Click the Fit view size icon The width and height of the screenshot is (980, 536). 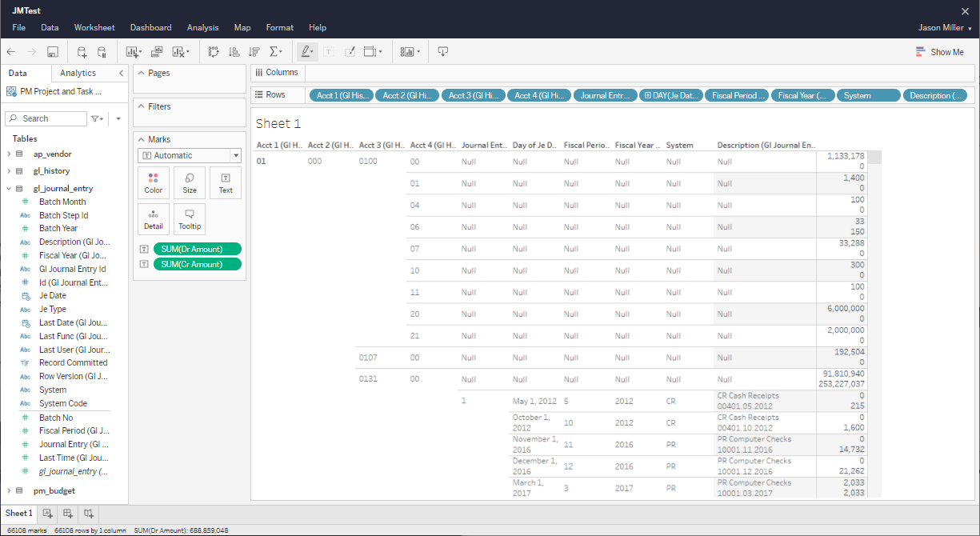372,52
